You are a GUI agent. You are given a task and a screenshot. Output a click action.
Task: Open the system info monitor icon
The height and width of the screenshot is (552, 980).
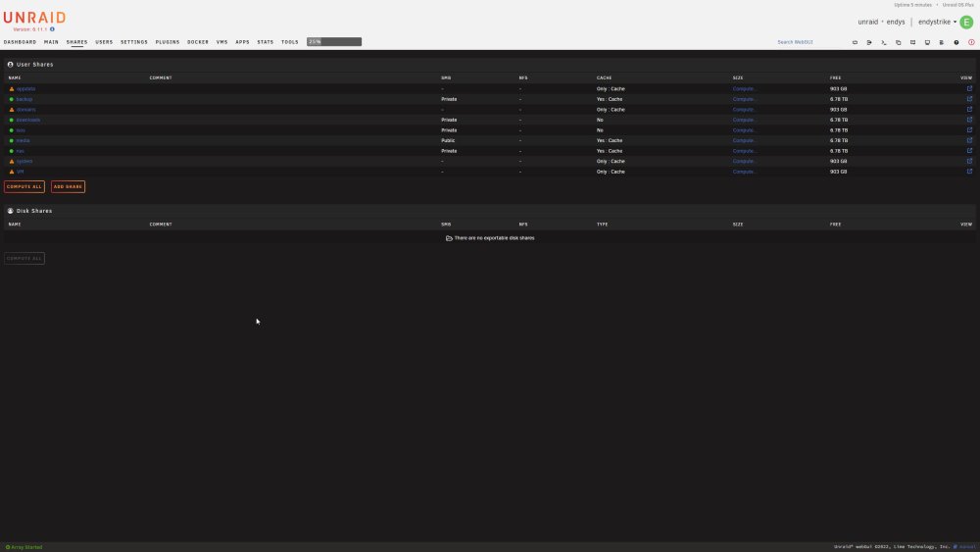(927, 42)
